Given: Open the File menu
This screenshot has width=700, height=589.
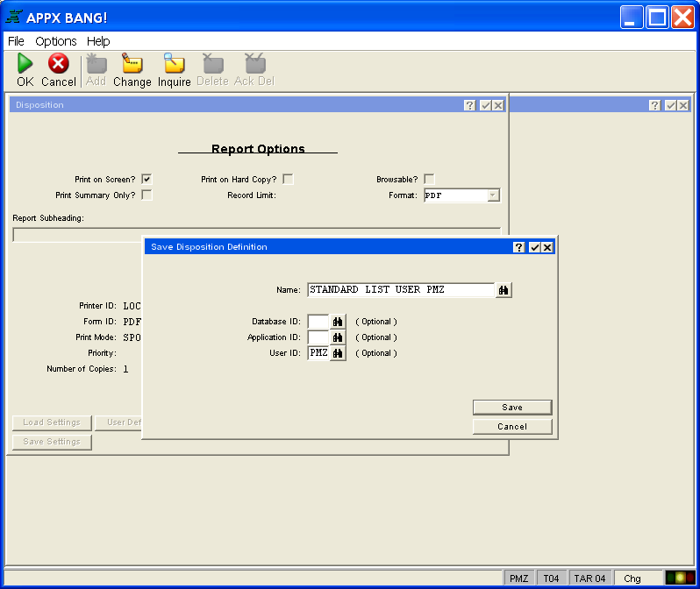Looking at the screenshot, I should click(x=16, y=41).
